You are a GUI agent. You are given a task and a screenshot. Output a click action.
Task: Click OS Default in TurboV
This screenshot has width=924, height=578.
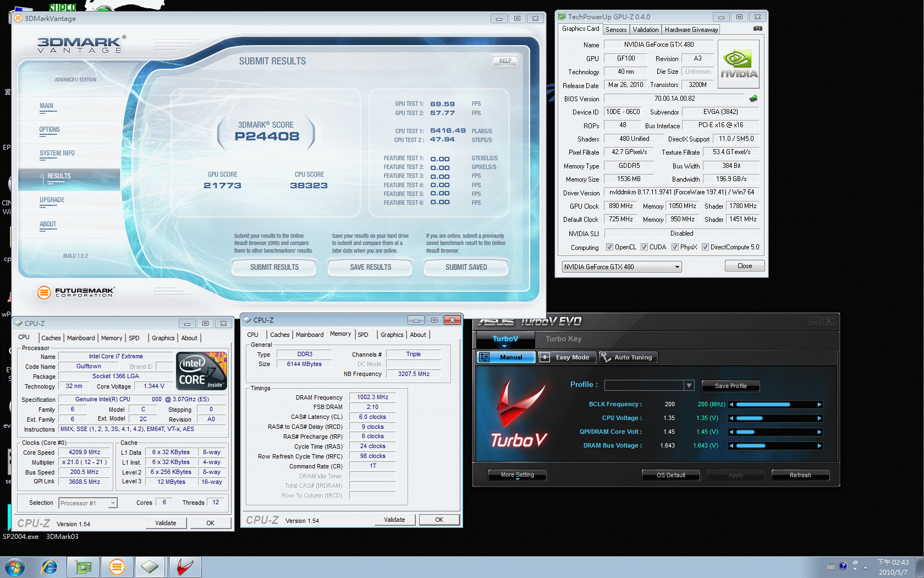[x=671, y=475]
